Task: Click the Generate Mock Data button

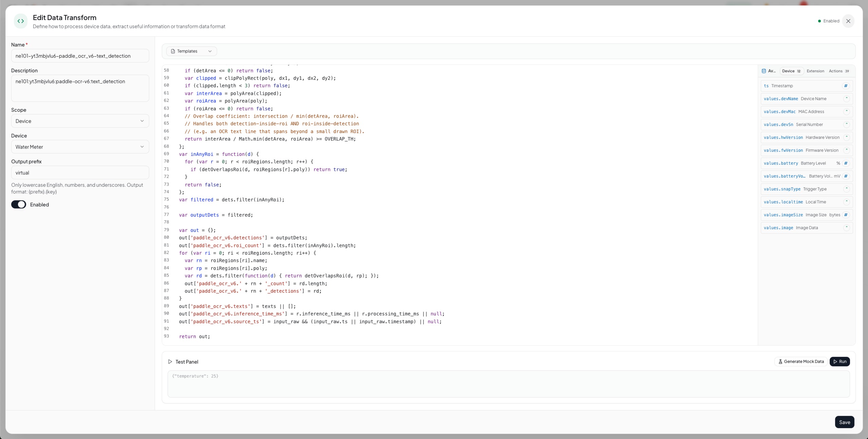Action: tap(801, 362)
